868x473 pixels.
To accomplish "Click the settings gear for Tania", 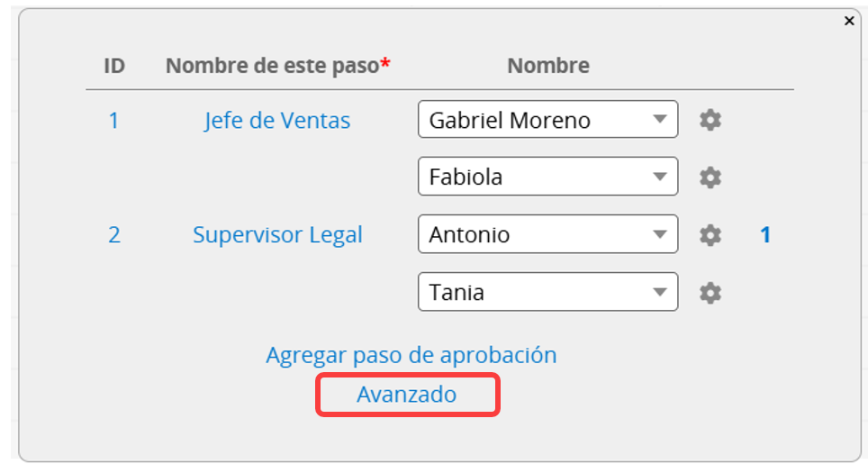I will (x=710, y=293).
